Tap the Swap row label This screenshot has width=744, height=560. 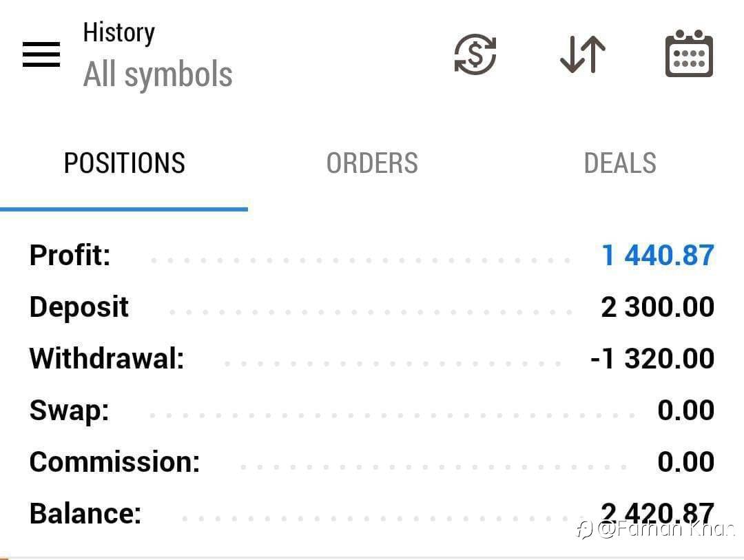click(x=69, y=411)
